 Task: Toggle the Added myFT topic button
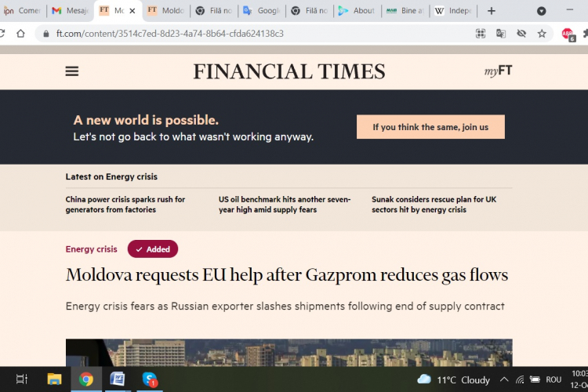pyautogui.click(x=153, y=249)
